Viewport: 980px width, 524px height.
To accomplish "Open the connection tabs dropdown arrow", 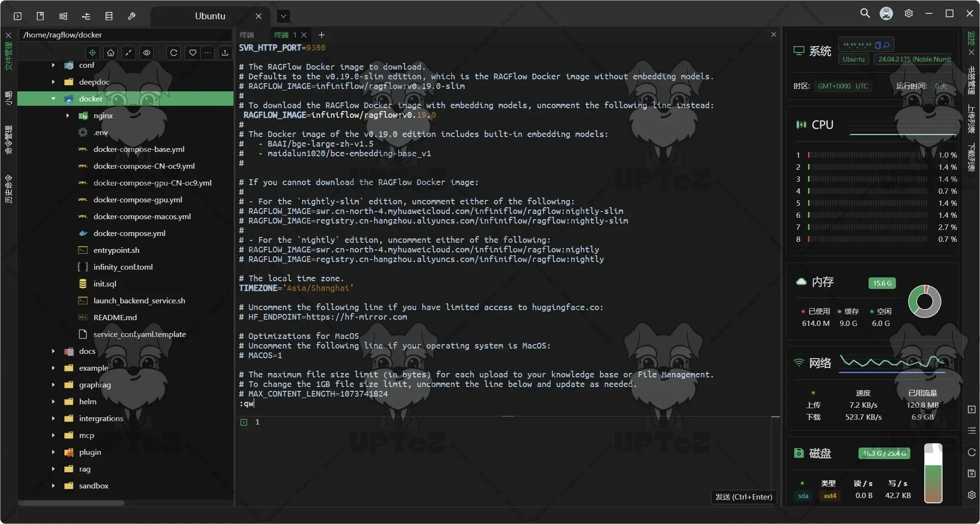I will [x=283, y=16].
